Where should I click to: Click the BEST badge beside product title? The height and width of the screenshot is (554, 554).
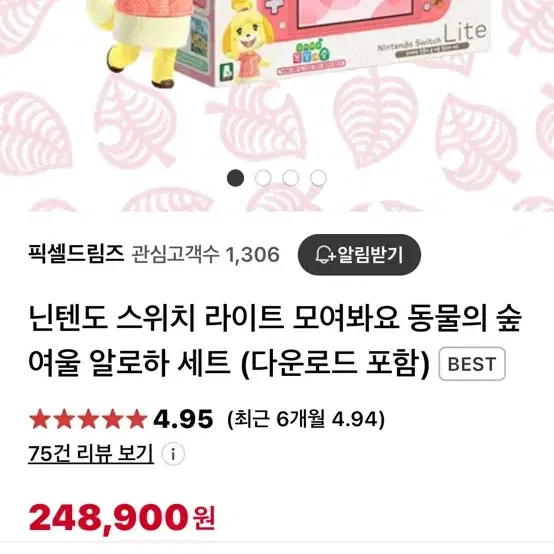point(472,364)
